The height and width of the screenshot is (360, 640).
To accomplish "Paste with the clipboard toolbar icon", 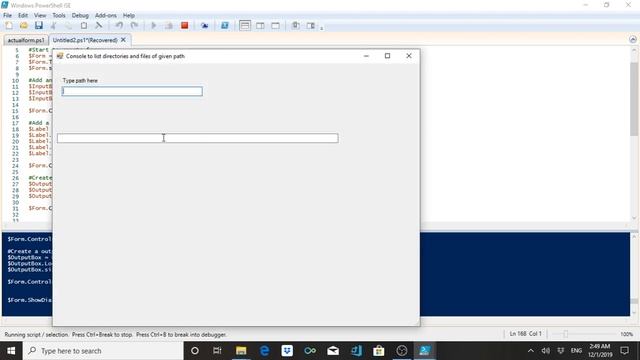I will (x=84, y=26).
